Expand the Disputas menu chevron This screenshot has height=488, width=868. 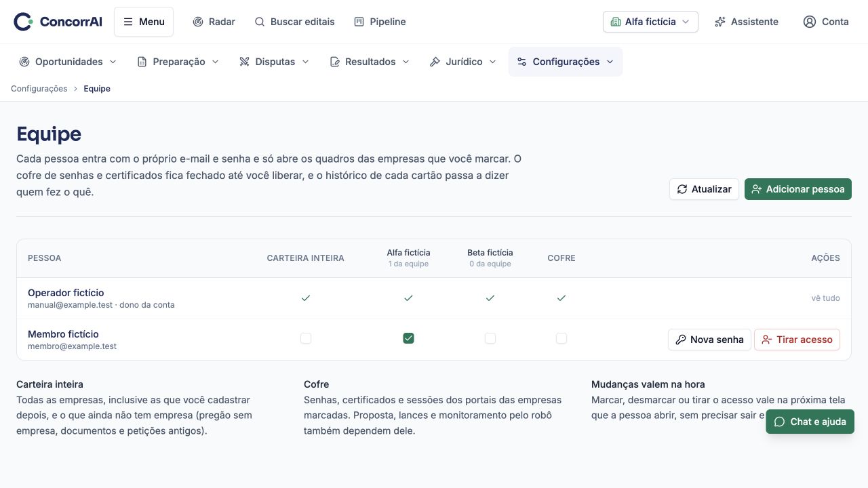point(305,62)
